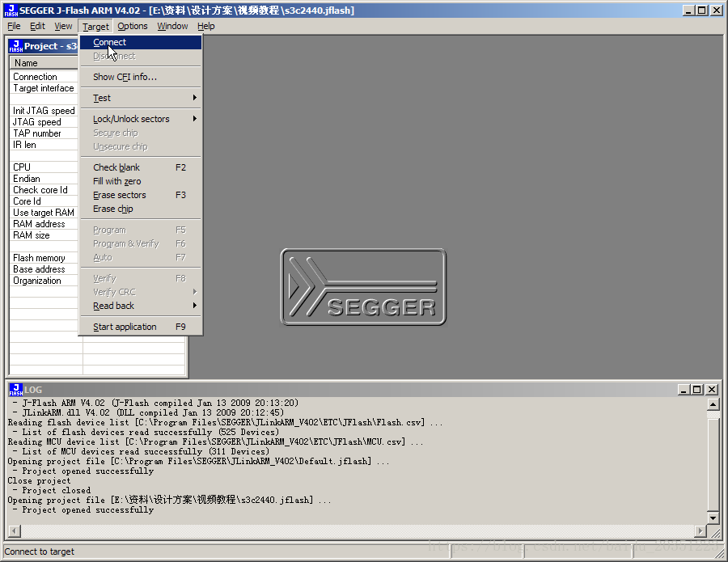Click LOG horizontal scroll left arrow
728x562 pixels.
click(x=15, y=530)
